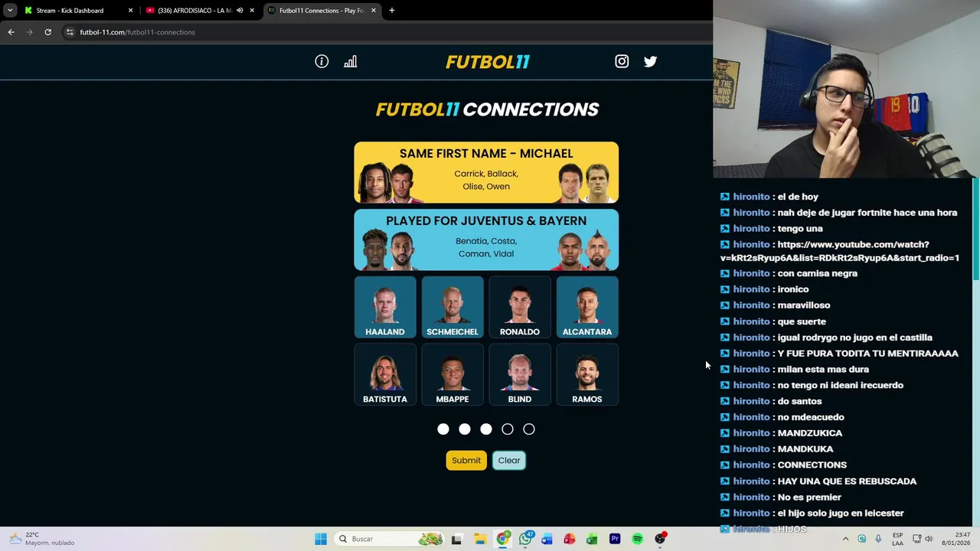Go back in browser history
The height and width of the screenshot is (551, 980).
point(11,32)
